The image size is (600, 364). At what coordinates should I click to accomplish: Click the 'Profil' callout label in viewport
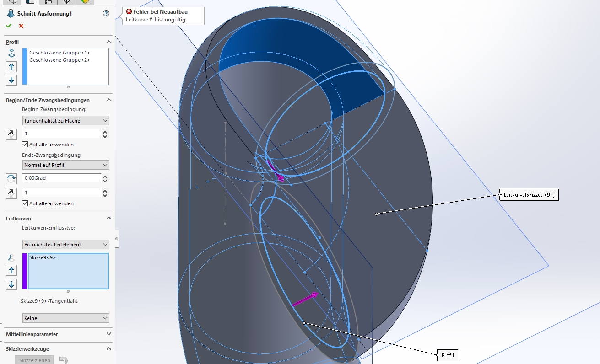pyautogui.click(x=448, y=355)
